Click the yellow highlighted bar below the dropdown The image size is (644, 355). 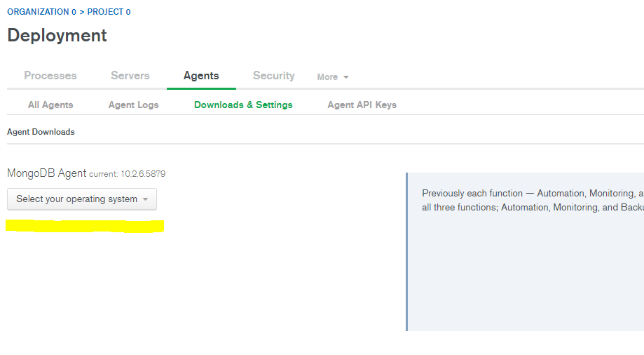[84, 226]
